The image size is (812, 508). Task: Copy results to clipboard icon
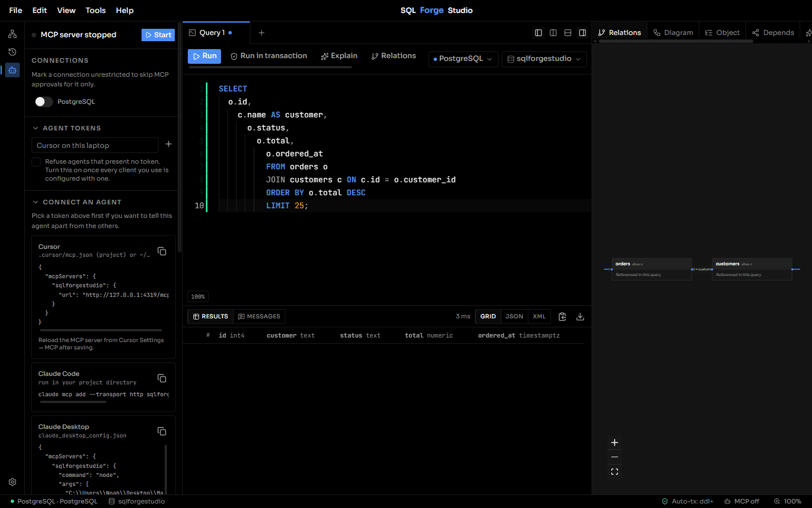coord(562,317)
